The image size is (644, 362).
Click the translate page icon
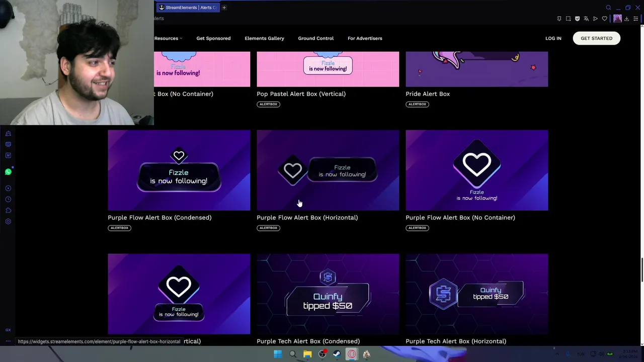(586, 19)
